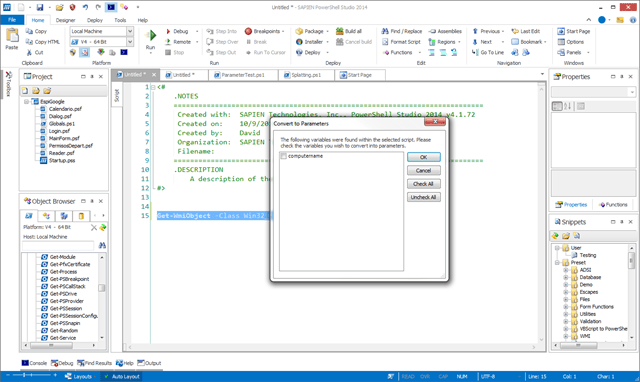
Task: Open the Properties object selector dropdown
Action: click(x=632, y=92)
